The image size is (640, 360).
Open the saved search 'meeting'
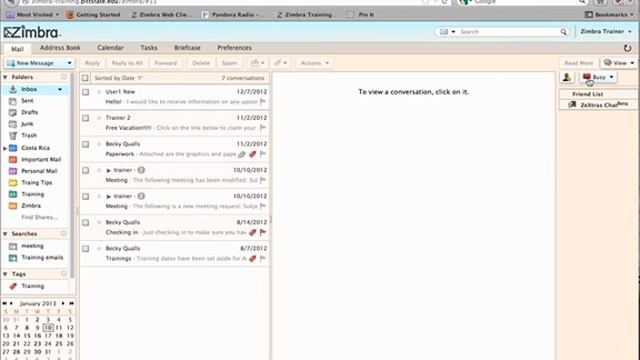tap(32, 246)
